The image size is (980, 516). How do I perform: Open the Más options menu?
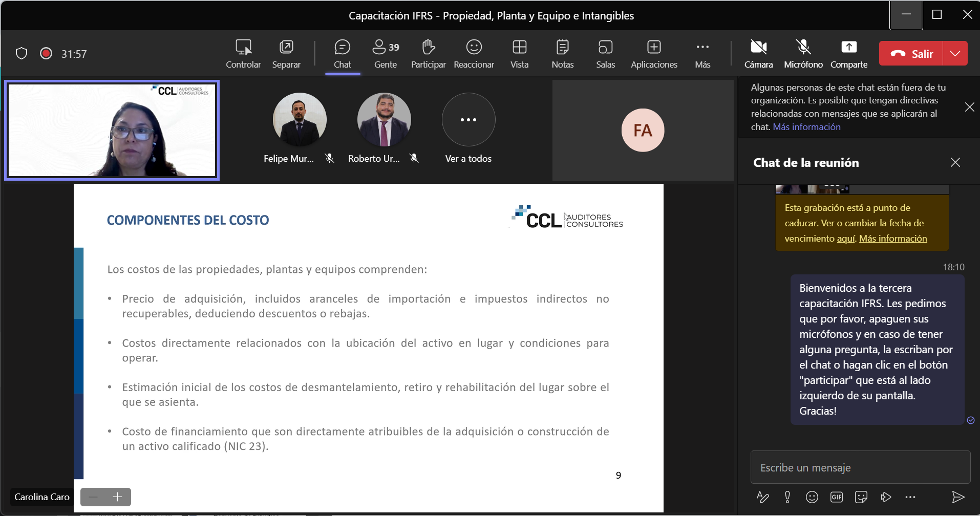(x=702, y=54)
